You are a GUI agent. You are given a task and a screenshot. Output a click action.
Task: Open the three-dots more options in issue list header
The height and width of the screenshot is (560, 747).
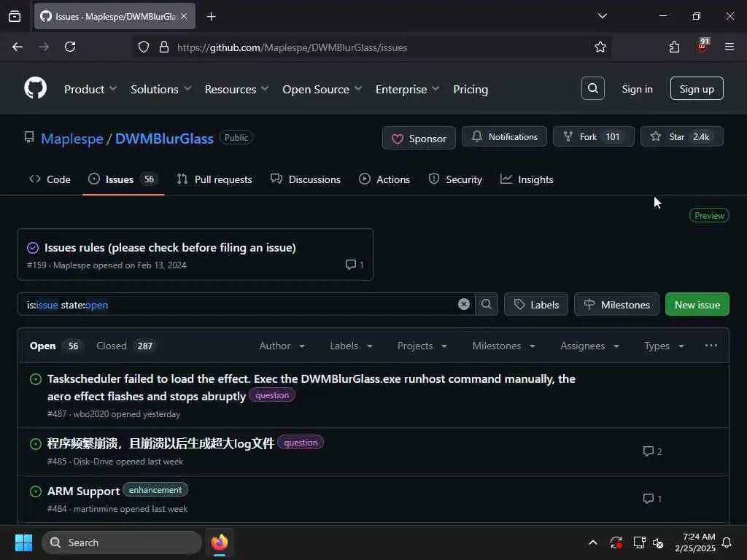point(711,345)
